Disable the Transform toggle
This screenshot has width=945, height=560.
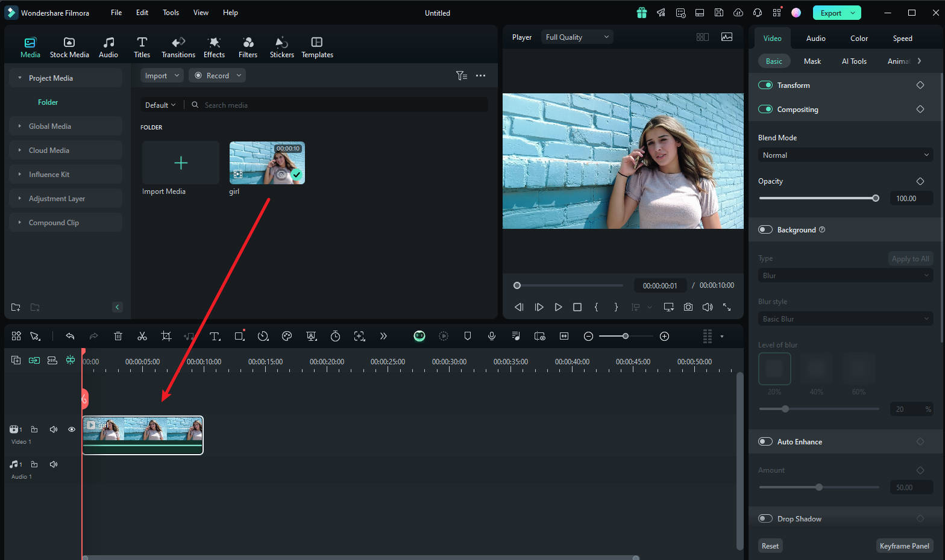[x=765, y=85]
